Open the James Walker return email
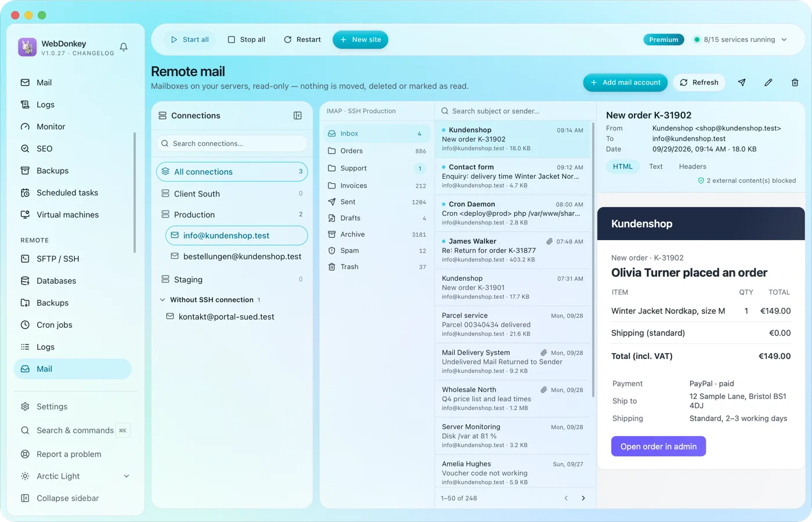The image size is (812, 522). (513, 250)
